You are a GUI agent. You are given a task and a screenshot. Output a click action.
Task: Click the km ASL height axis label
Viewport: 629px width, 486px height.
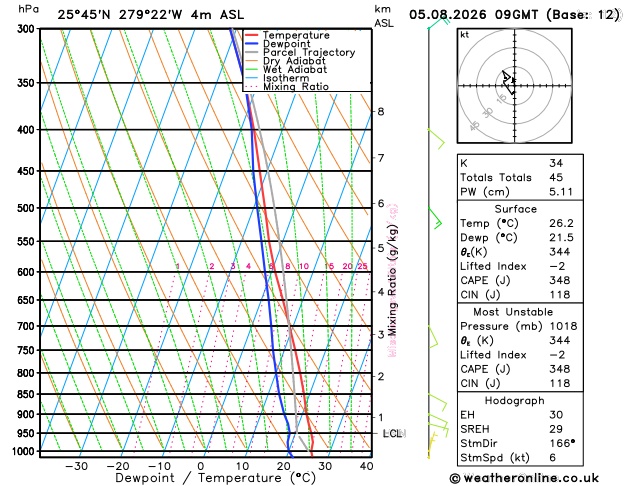point(384,16)
